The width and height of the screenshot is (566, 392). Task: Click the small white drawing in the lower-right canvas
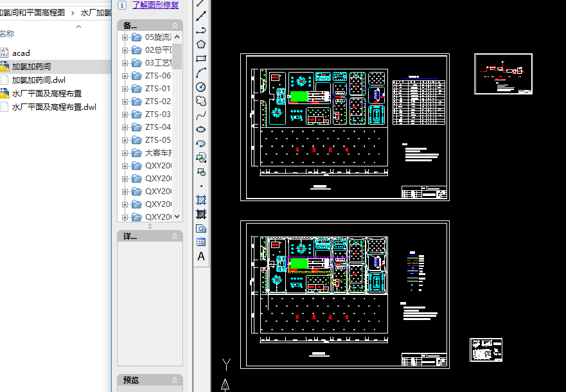(486, 350)
